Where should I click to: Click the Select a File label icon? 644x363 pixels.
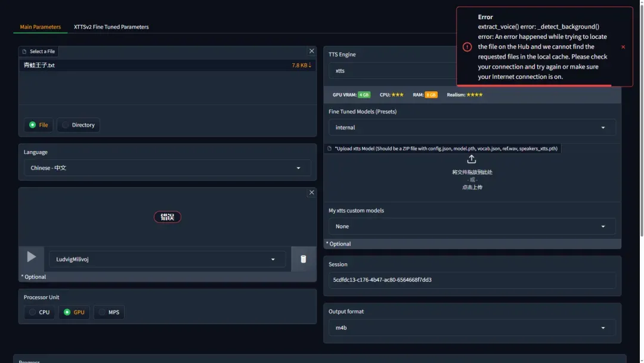(x=24, y=51)
